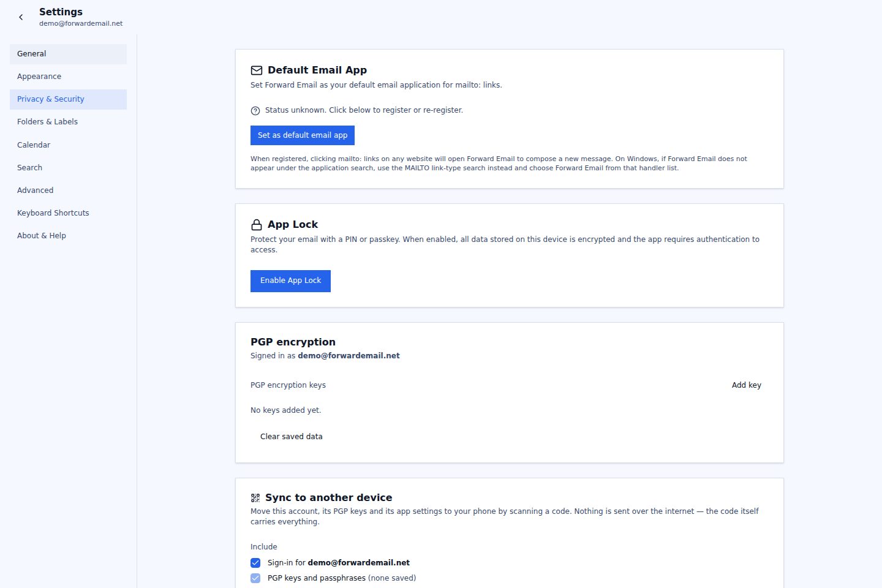The height and width of the screenshot is (588, 882).
Task: Click the 'Signed in as' line under PGP encryption
Action: (x=325, y=356)
